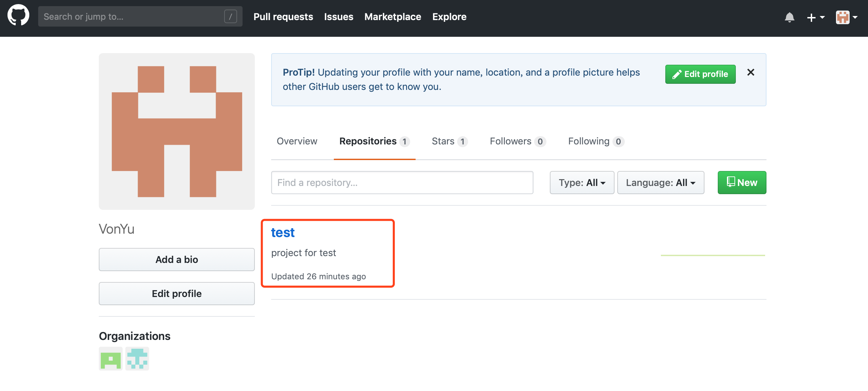Expand the Type: All filter
The image size is (868, 391).
pyautogui.click(x=582, y=183)
